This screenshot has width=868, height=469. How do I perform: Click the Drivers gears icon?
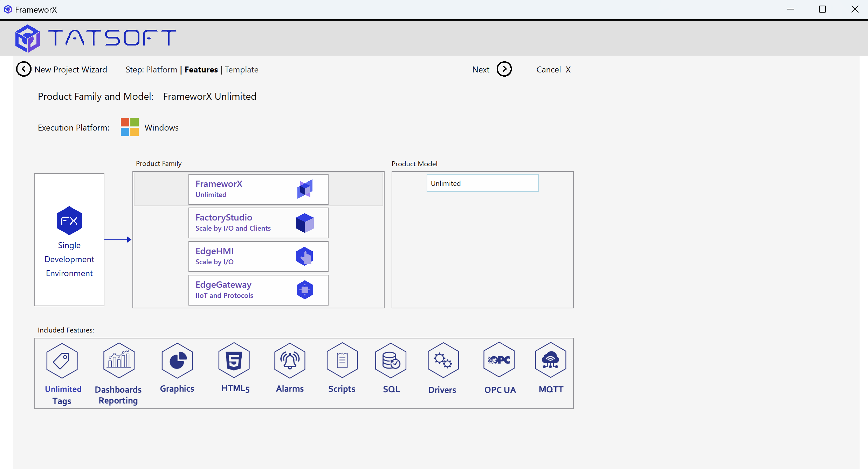pyautogui.click(x=443, y=360)
